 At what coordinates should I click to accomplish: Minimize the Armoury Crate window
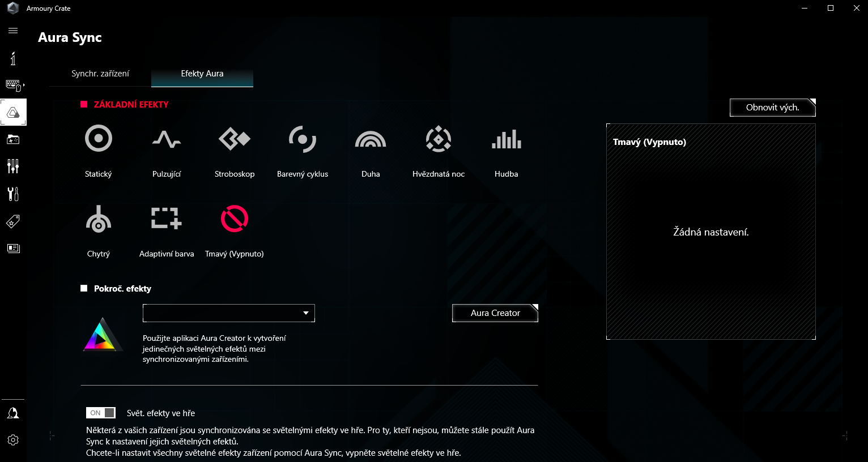pos(805,8)
